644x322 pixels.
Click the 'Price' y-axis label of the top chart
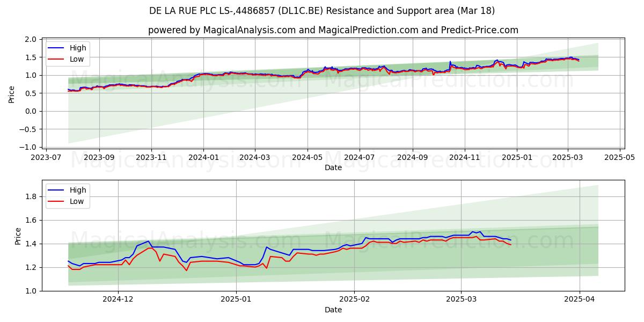click(x=12, y=93)
